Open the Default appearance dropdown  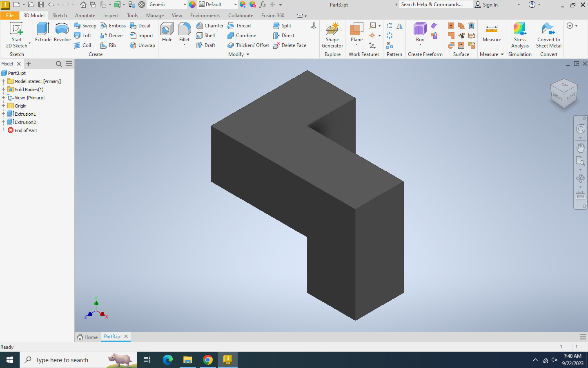click(235, 4)
